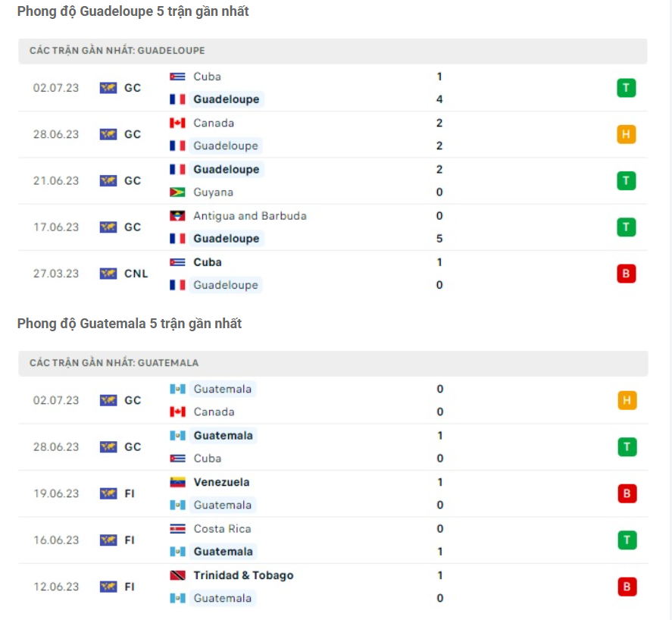Click the red B badge for Cuba vs Guadeloupe
Viewport: 672px width, 620px height.
[626, 273]
